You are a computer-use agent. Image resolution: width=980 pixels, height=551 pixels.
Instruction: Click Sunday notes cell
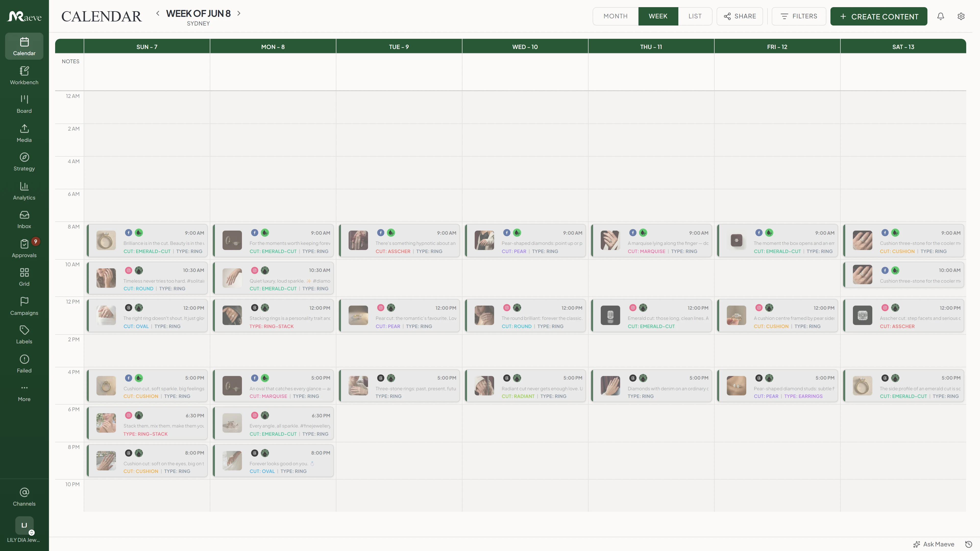pos(147,72)
